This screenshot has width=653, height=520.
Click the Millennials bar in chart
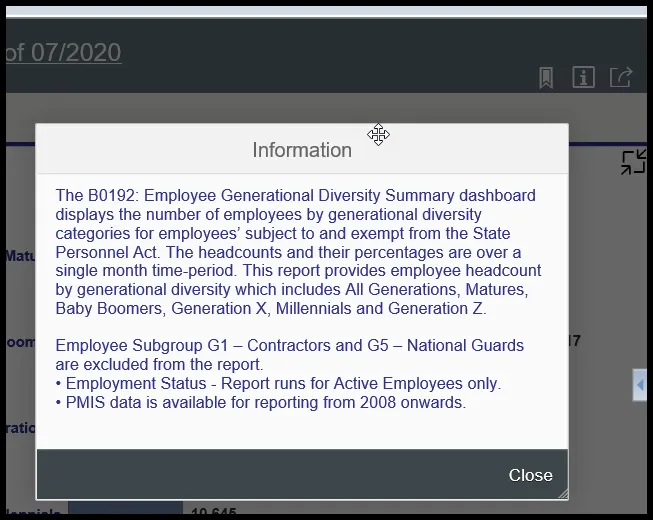(125, 508)
